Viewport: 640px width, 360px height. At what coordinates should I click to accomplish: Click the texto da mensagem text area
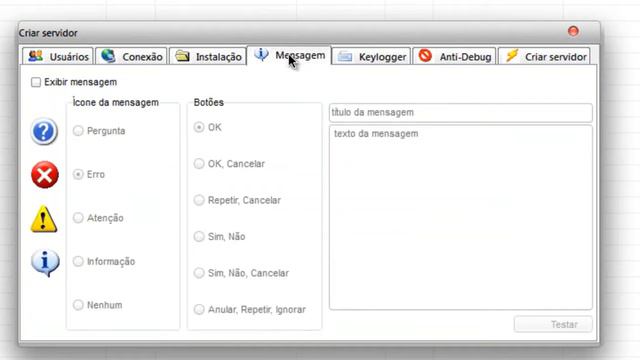pos(461,218)
